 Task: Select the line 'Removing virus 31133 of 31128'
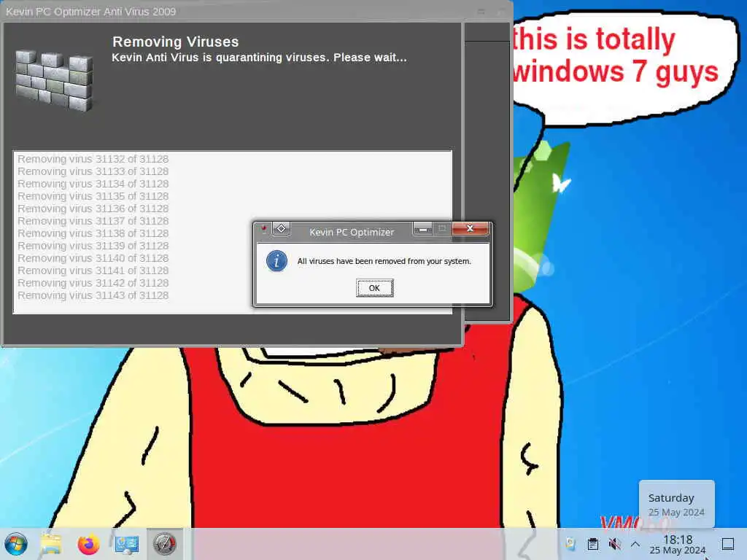point(93,171)
